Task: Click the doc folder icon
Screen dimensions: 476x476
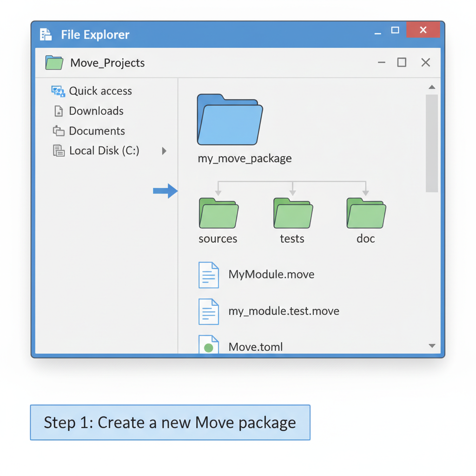Action: click(365, 213)
